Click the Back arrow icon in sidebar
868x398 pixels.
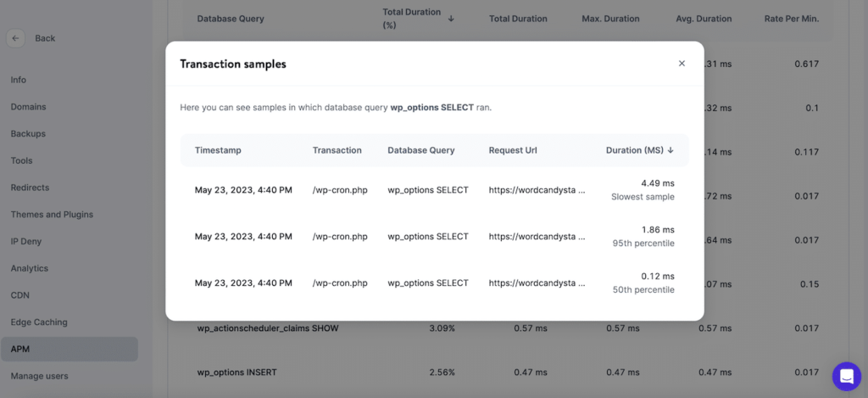[x=15, y=38]
